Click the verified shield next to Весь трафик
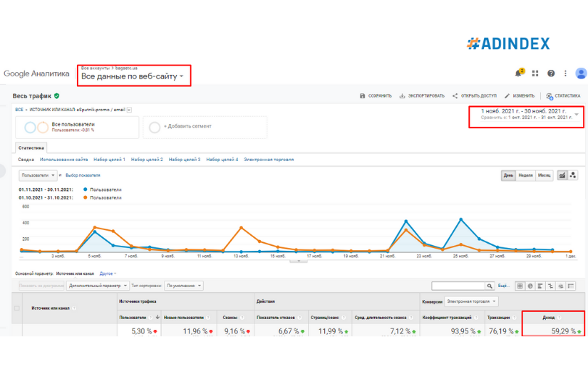The width and height of the screenshot is (588, 374). click(56, 96)
